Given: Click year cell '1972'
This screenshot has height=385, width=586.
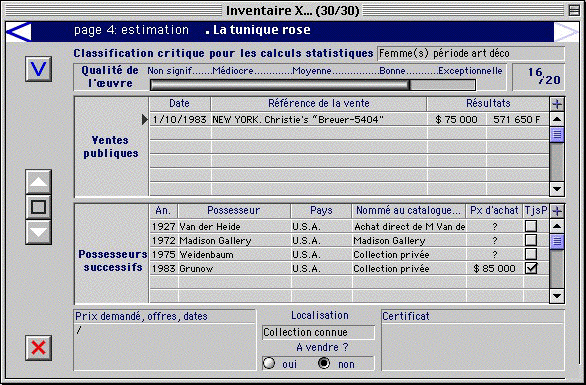Looking at the screenshot, I should [164, 241].
